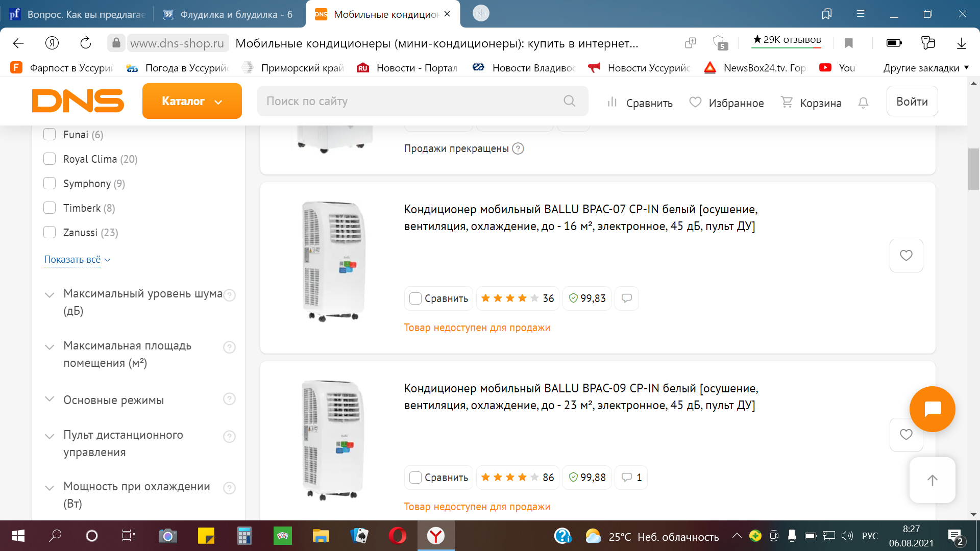
Task: Expand Максимальный уровень шума filter
Action: coord(50,295)
